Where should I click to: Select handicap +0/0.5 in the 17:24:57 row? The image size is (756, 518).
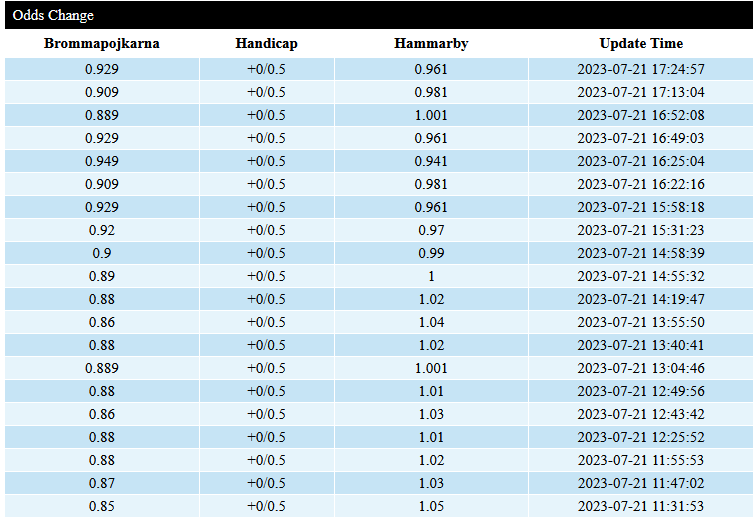(267, 69)
